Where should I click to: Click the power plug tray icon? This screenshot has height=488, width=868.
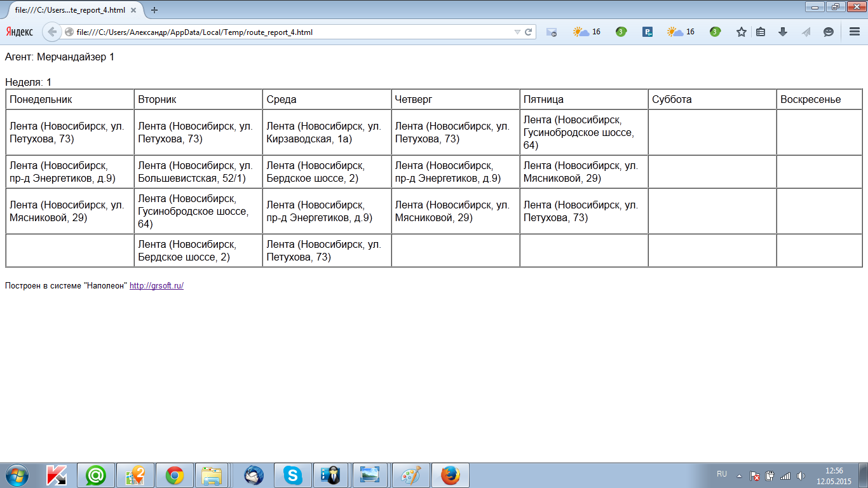pos(770,475)
